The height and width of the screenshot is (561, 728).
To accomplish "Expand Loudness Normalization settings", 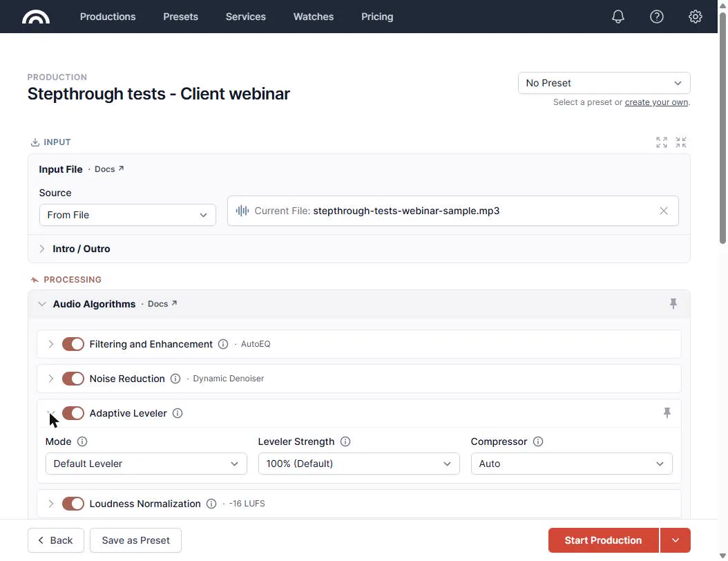I will (50, 504).
